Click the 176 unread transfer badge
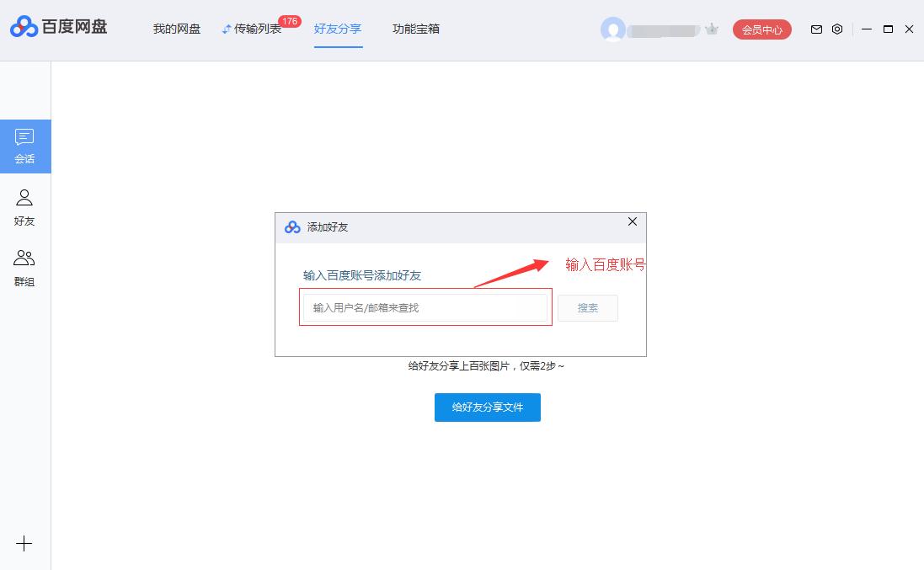The image size is (924, 570). 289,23
